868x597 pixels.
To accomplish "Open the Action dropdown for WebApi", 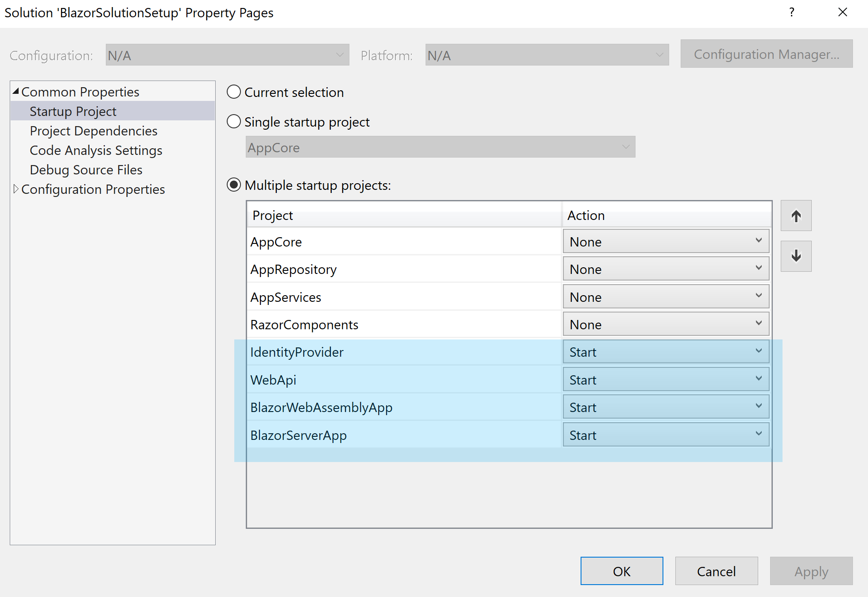I will point(665,380).
